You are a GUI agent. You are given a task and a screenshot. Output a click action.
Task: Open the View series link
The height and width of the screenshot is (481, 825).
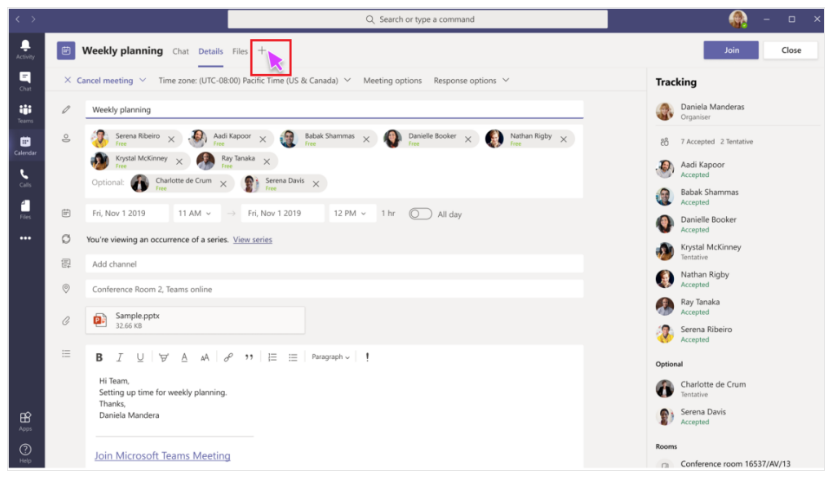coord(253,239)
